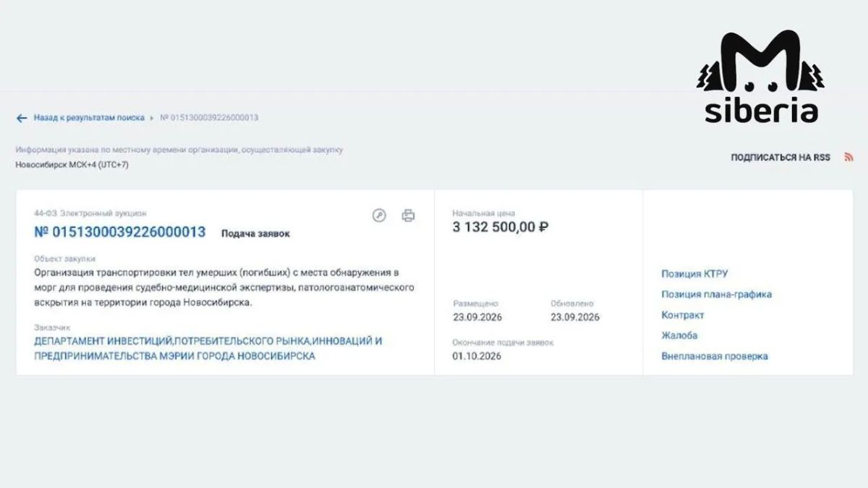Subscribe via ПОДПИСАТЬСЯ НА RSS
The width and height of the screenshot is (868, 488).
780,157
